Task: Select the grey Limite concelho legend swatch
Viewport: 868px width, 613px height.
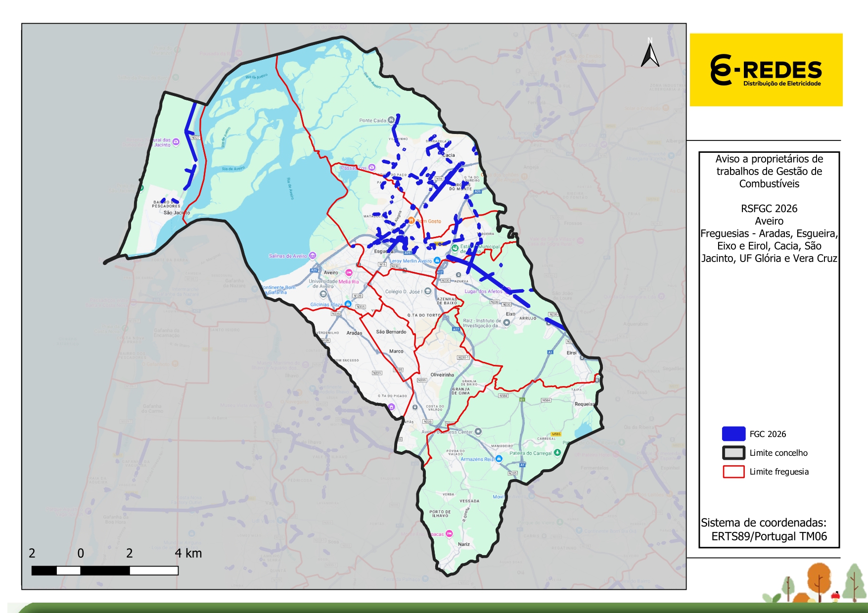Action: click(733, 452)
